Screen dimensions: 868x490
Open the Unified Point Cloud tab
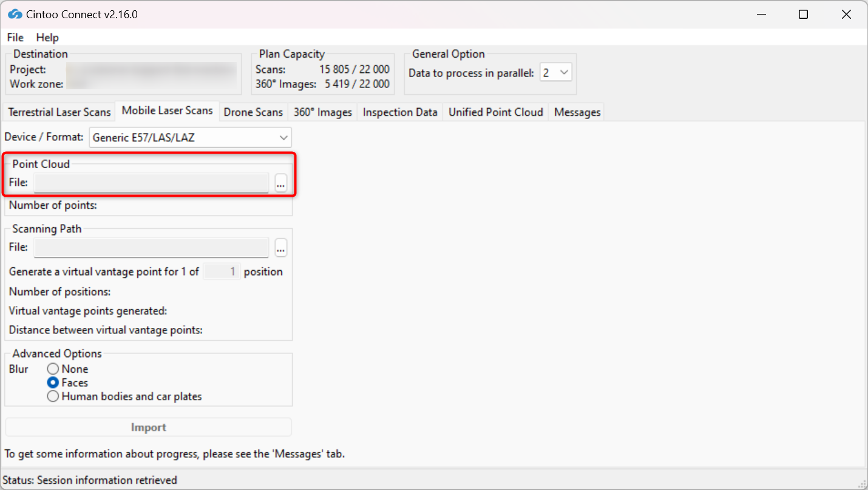[496, 112]
